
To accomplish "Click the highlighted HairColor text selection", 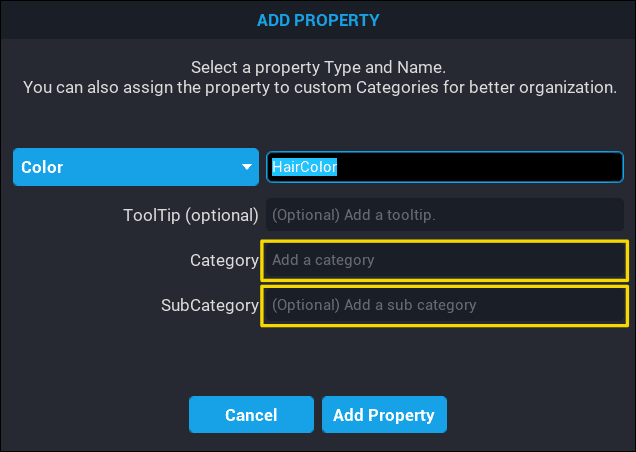I will (304, 168).
